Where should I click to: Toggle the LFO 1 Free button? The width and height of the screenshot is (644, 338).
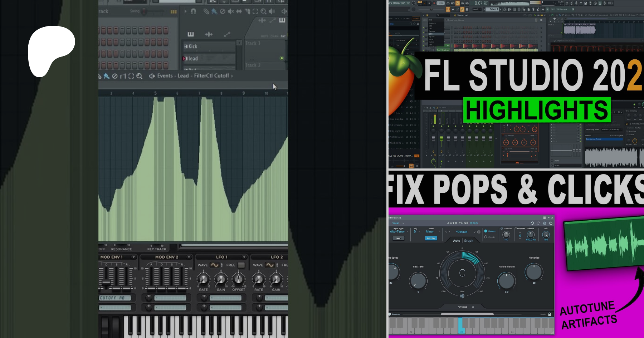[x=241, y=265]
